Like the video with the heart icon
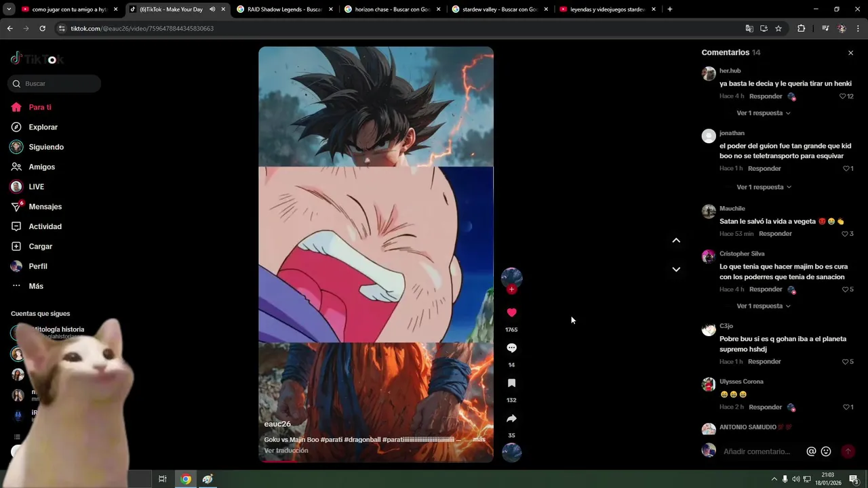 pyautogui.click(x=511, y=312)
